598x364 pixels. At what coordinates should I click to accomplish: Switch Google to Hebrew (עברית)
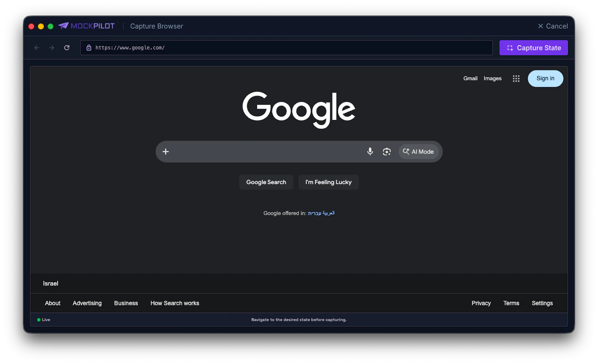(314, 213)
